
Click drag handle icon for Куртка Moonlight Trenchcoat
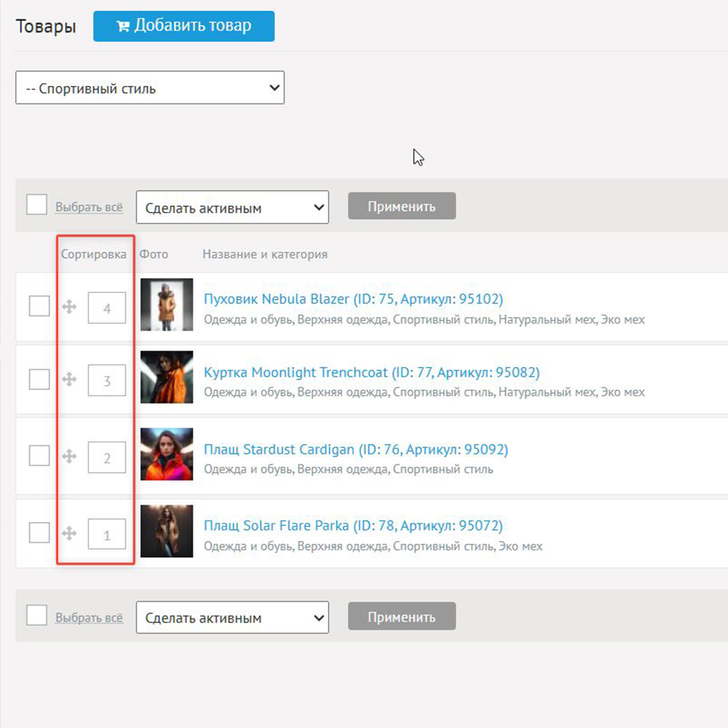click(x=69, y=379)
